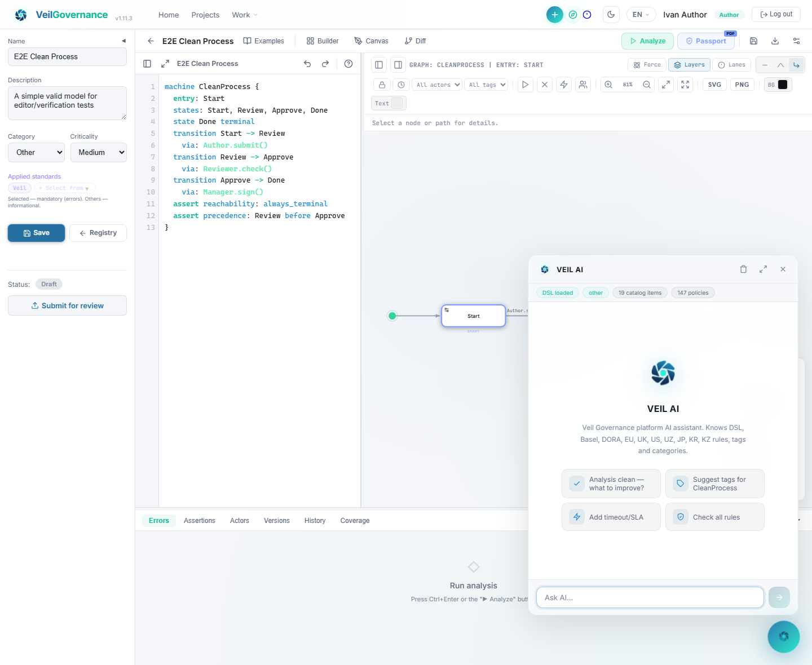Screen dimensions: 812x665
Task: Click the graph zoom-in magnifier icon
Action: coord(608,85)
